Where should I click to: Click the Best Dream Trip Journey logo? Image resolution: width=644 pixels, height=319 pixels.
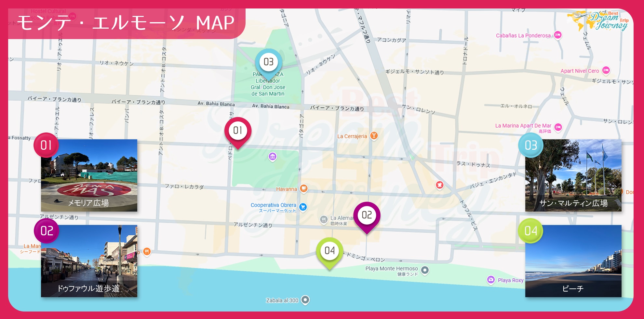coord(598,21)
